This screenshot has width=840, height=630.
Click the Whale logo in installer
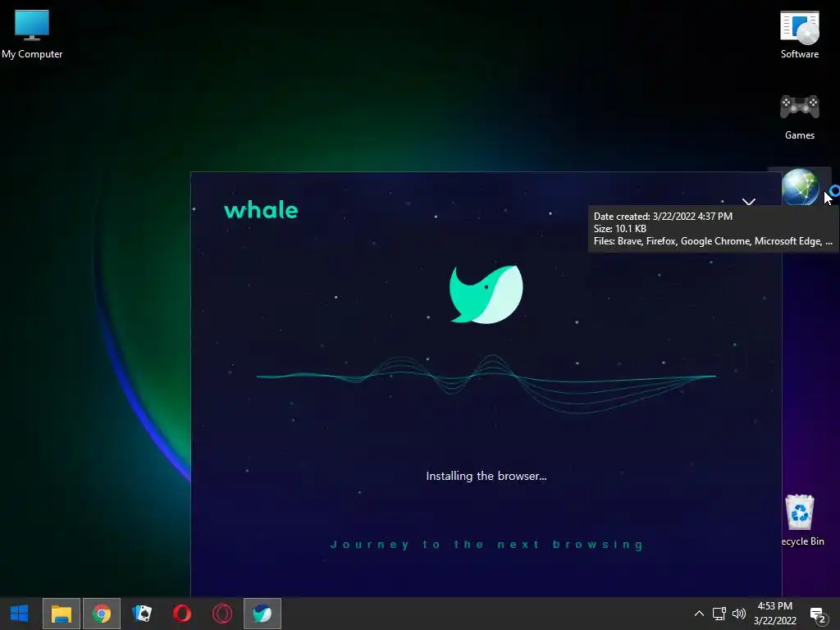pos(486,294)
